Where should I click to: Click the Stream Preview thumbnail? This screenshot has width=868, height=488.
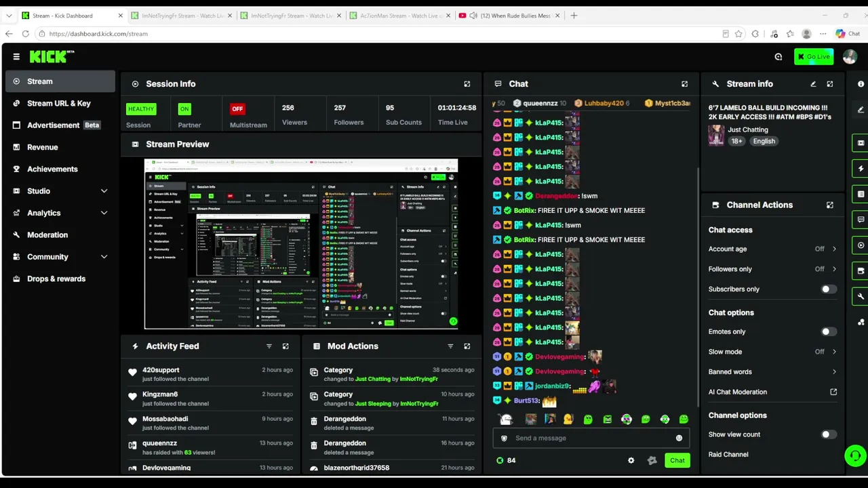pos(301,244)
